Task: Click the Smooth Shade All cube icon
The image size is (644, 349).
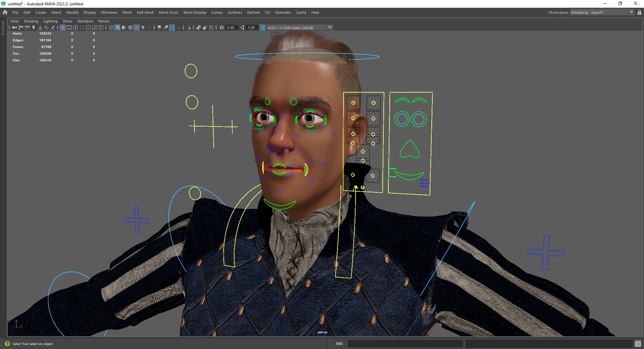Action: coord(117,28)
